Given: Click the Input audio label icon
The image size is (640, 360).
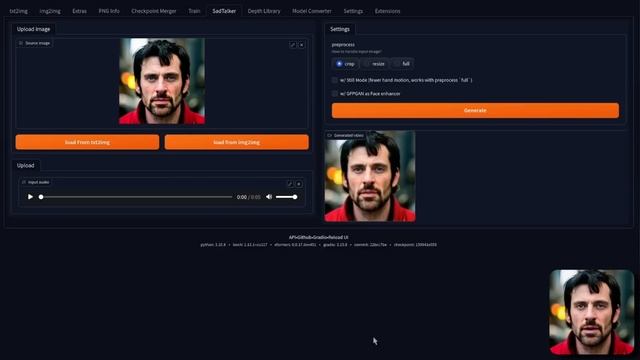Looking at the screenshot, I should coord(24,182).
